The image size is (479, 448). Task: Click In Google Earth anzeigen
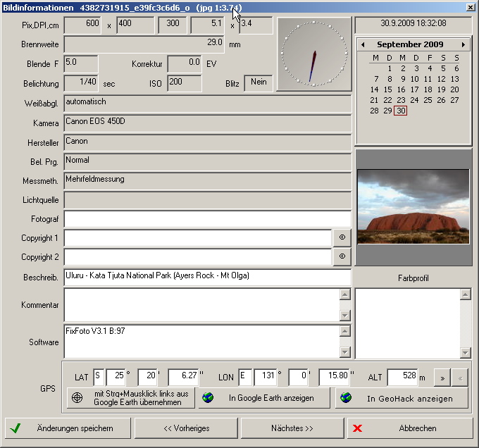(265, 398)
